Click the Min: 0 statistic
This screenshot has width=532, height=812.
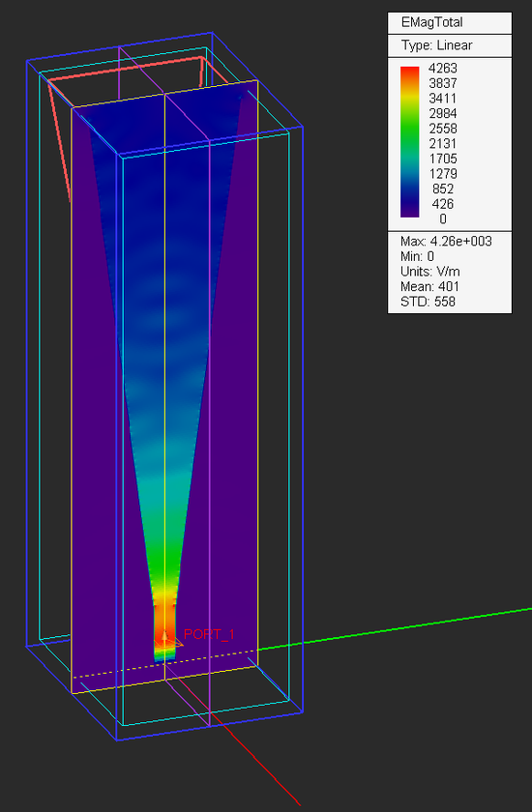tap(417, 256)
